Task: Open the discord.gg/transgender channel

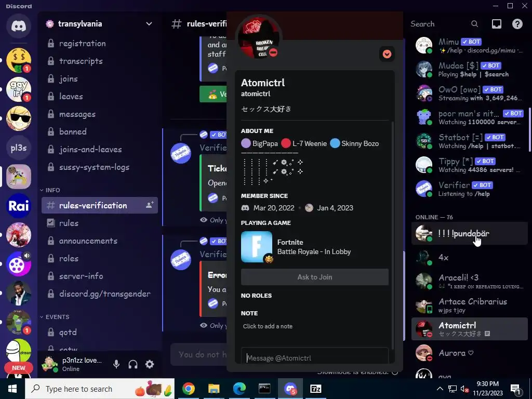Action: click(x=100, y=294)
